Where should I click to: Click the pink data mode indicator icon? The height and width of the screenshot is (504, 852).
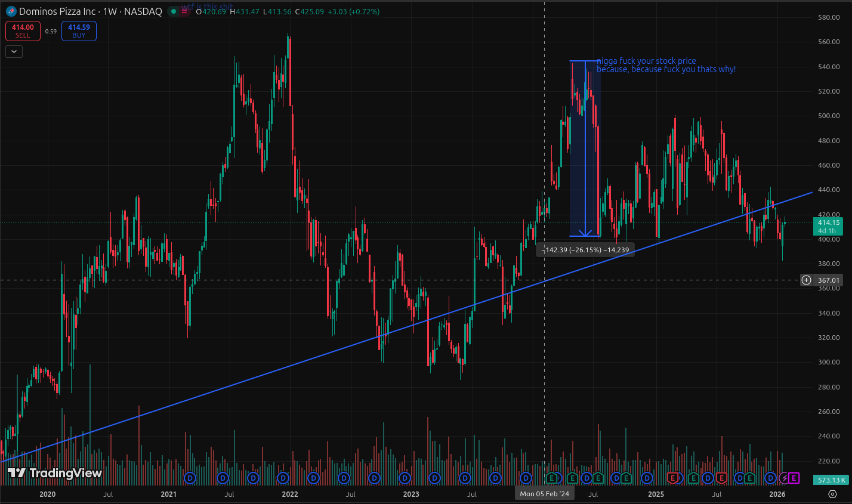tap(185, 11)
